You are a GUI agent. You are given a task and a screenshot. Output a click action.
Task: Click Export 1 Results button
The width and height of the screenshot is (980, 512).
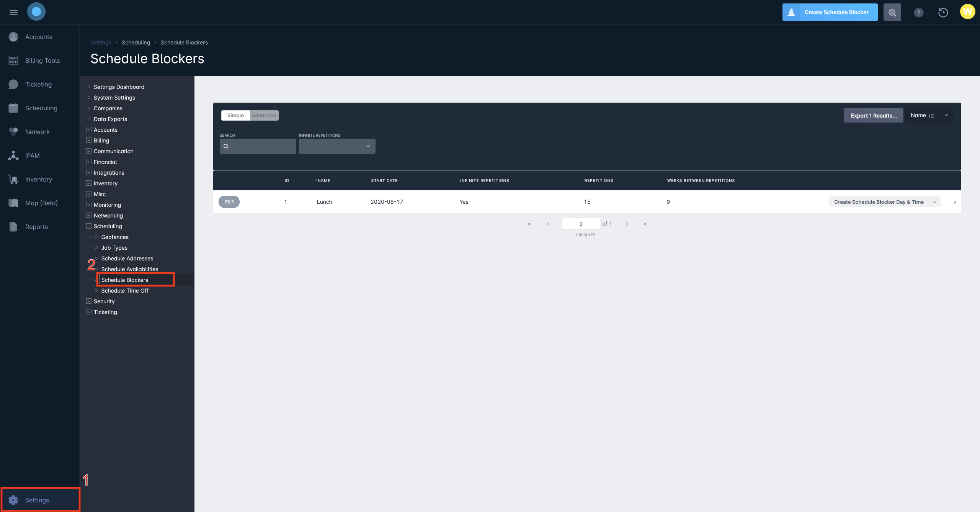pyautogui.click(x=874, y=115)
